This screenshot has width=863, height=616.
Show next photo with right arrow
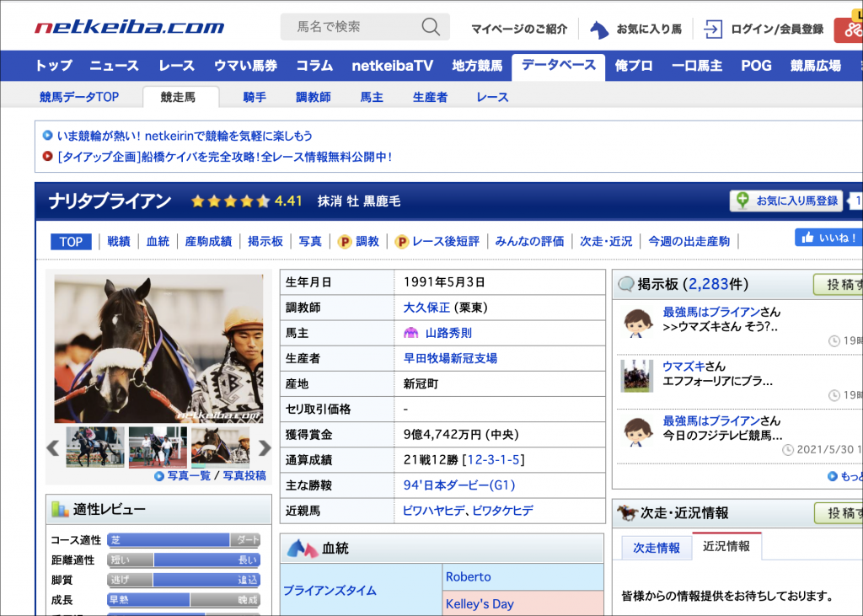265,447
